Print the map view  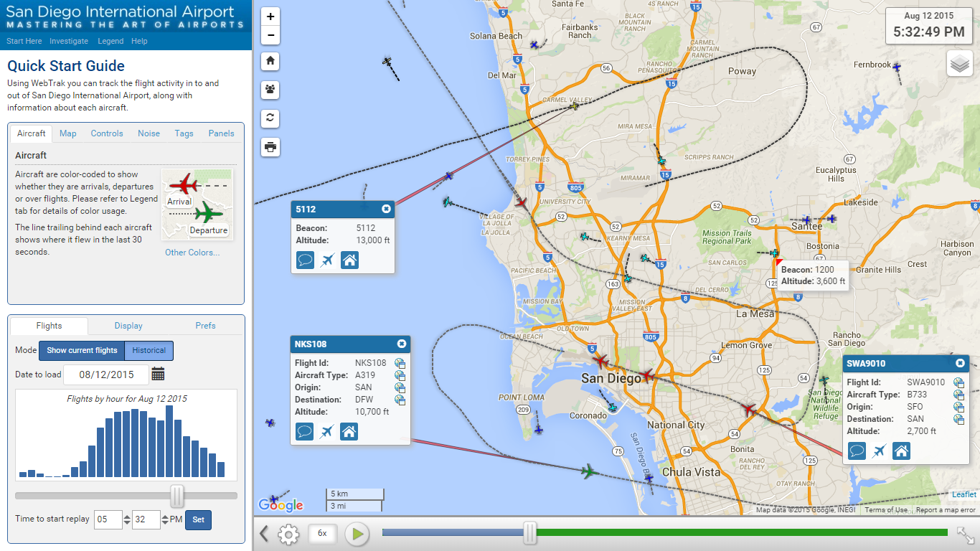click(x=270, y=147)
